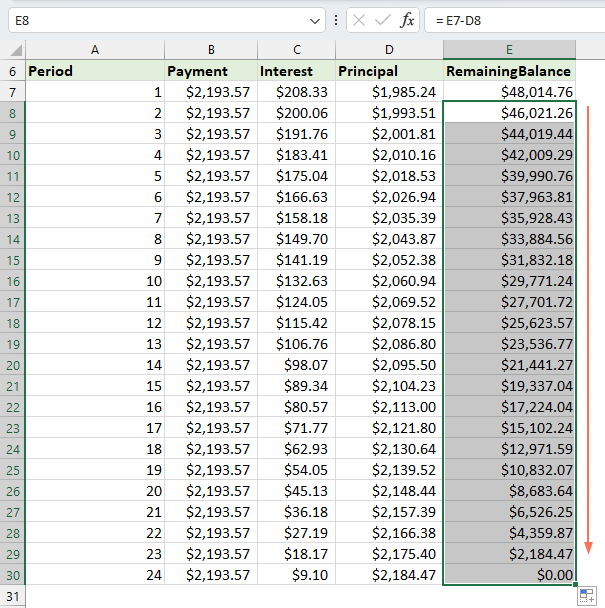Click the Interest cell showing $208.33

point(296,92)
